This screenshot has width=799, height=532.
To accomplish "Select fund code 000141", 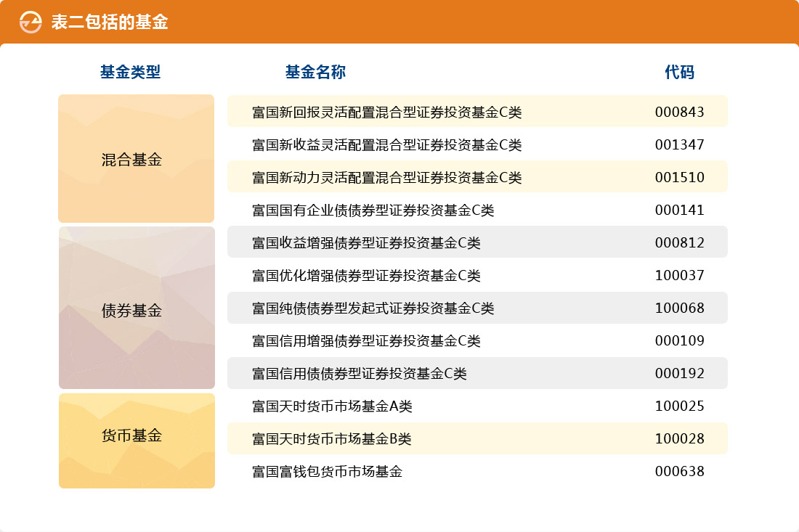I will tap(679, 210).
